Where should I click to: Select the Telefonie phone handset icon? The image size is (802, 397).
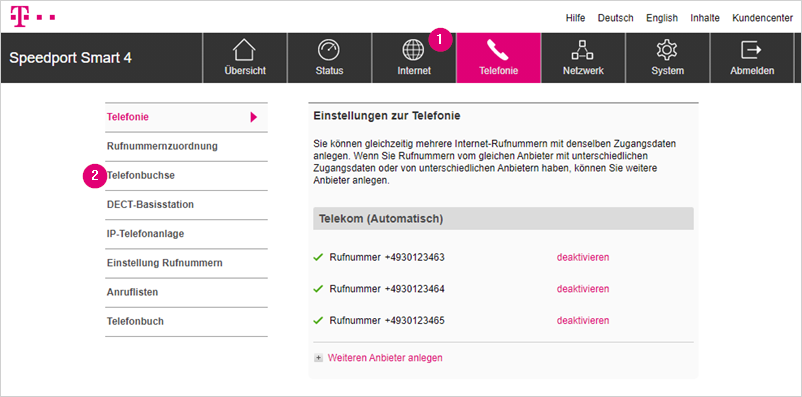[498, 51]
